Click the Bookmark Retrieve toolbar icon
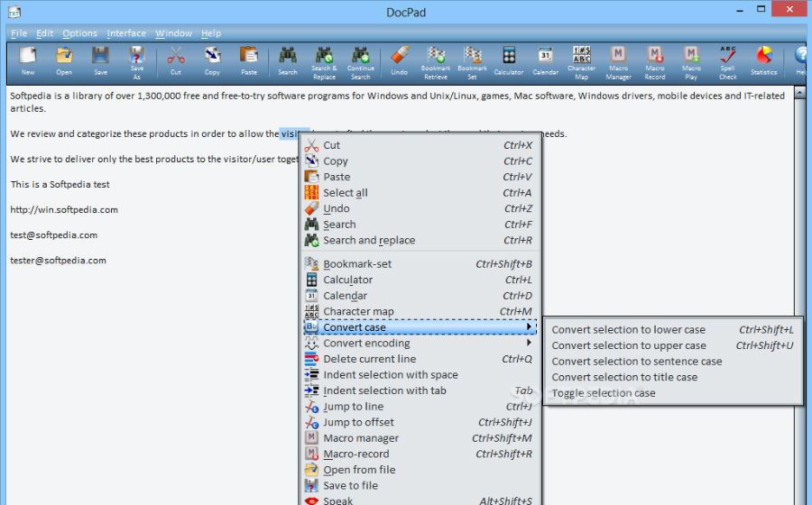This screenshot has height=505, width=812. pos(436,62)
